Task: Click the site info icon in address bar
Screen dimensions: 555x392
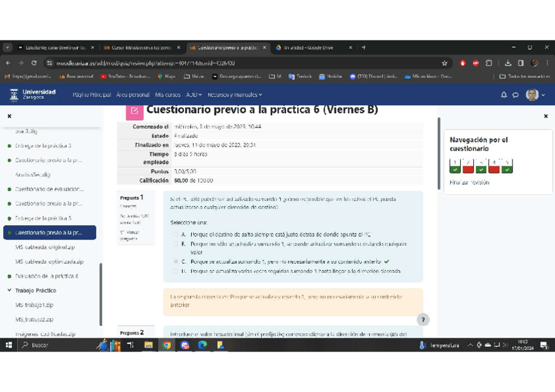Action: click(x=50, y=63)
